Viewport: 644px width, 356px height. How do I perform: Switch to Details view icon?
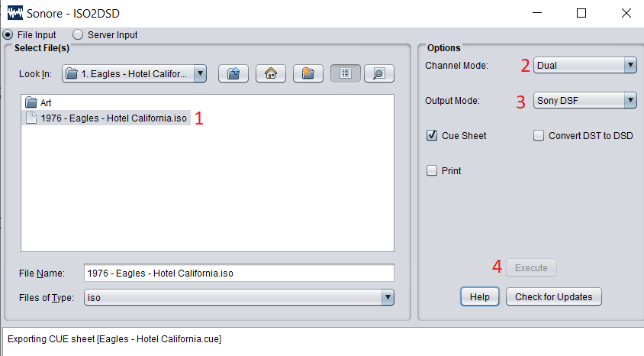pos(379,73)
